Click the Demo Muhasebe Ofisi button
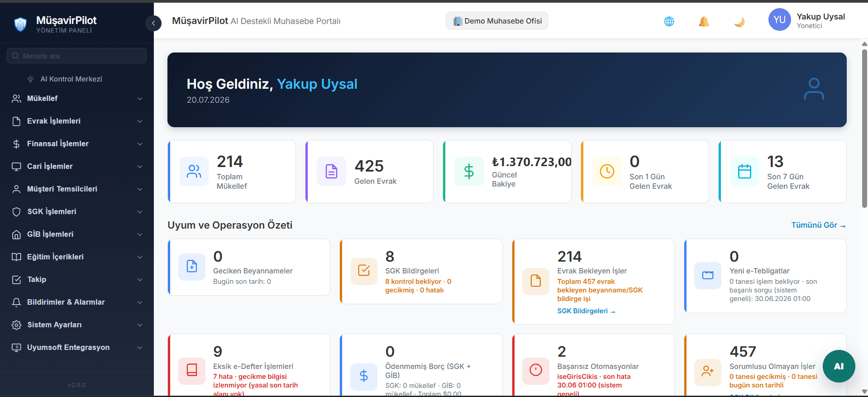 tap(497, 21)
